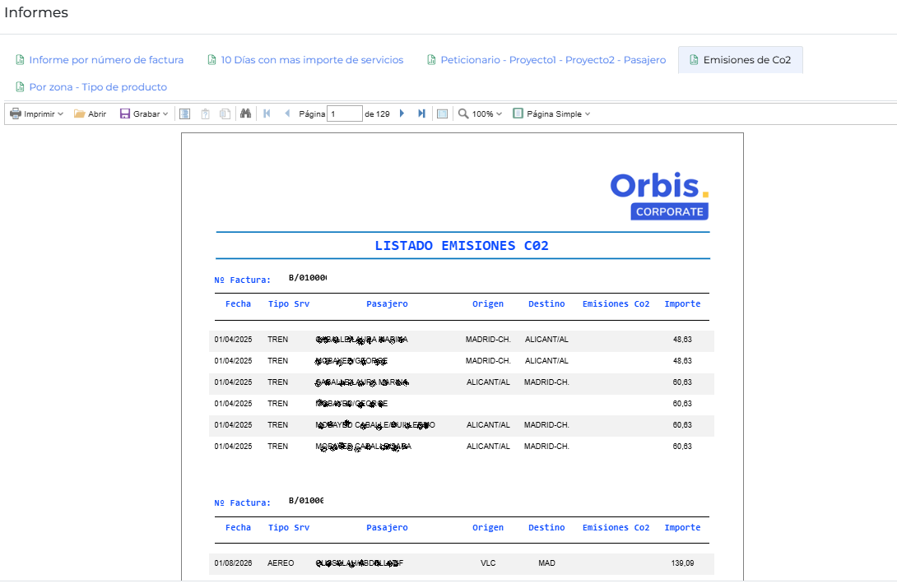Click Importe header in first table
The image size is (897, 588).
click(682, 304)
